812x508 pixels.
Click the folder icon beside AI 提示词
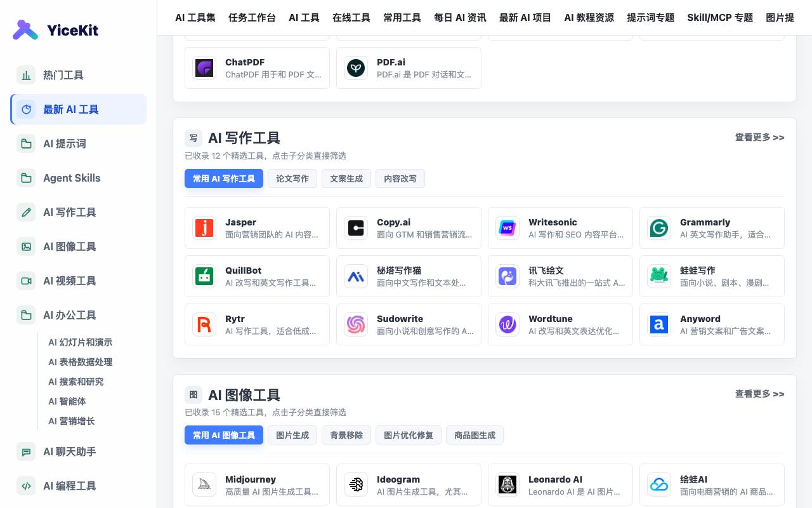click(26, 144)
